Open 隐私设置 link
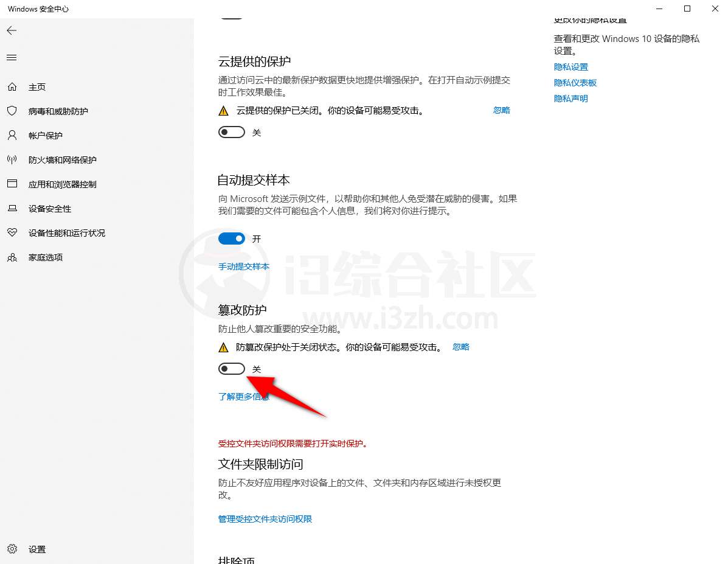 (x=571, y=67)
